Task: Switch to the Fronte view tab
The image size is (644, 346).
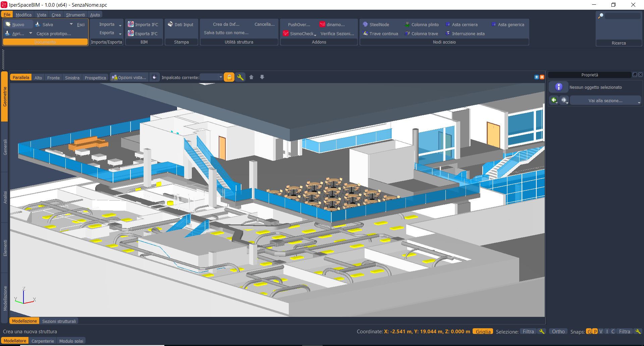Action: (53, 78)
